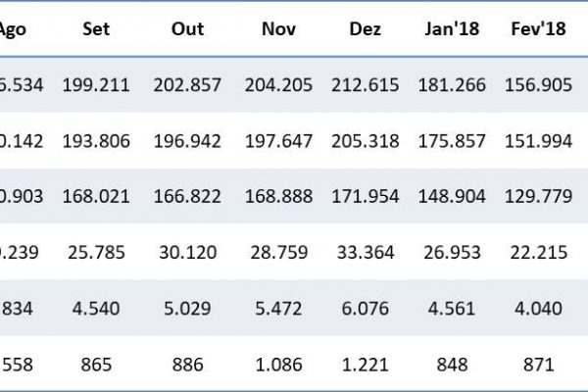Click the value 175.857
Screen dimensions: 588x392
point(451,140)
